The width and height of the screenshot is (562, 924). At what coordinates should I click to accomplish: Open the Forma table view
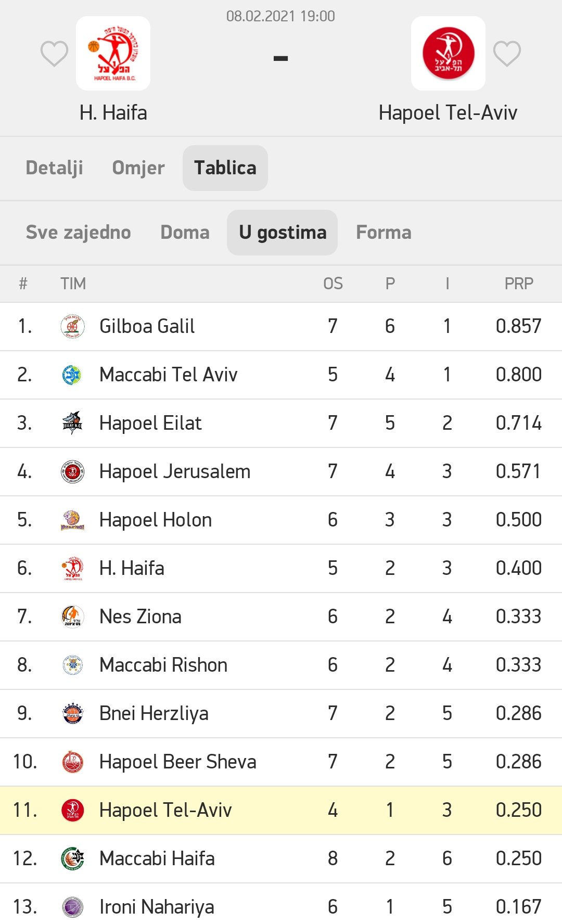[x=384, y=233]
